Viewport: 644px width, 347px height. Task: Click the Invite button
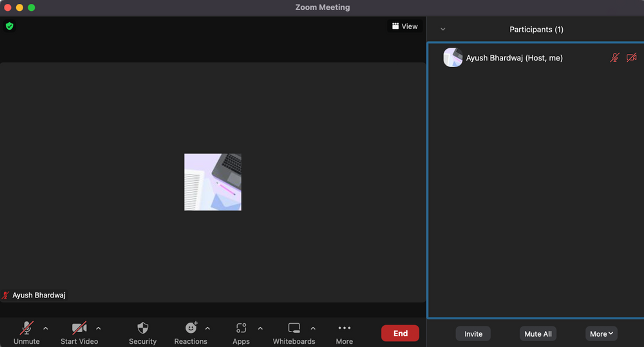coord(473,334)
